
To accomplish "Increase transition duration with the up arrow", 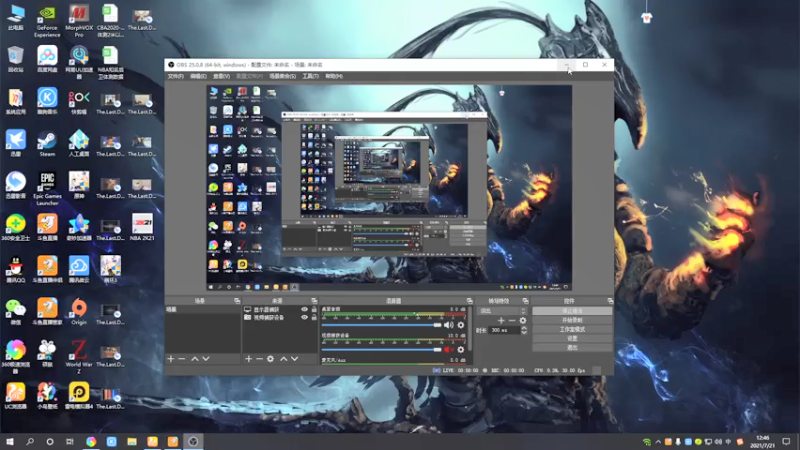I will 524,328.
